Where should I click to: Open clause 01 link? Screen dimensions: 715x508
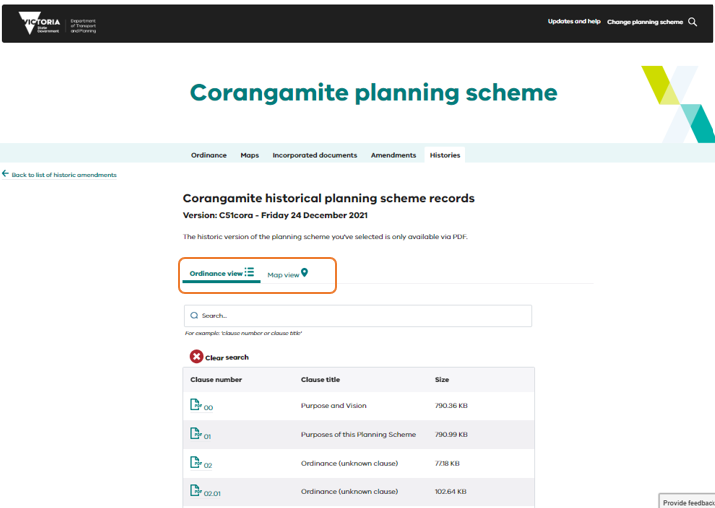pyautogui.click(x=207, y=436)
